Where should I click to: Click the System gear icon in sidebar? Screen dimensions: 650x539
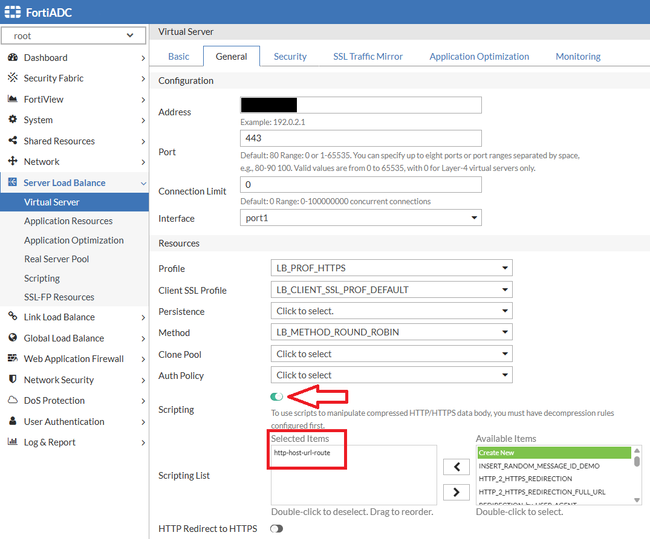(13, 120)
